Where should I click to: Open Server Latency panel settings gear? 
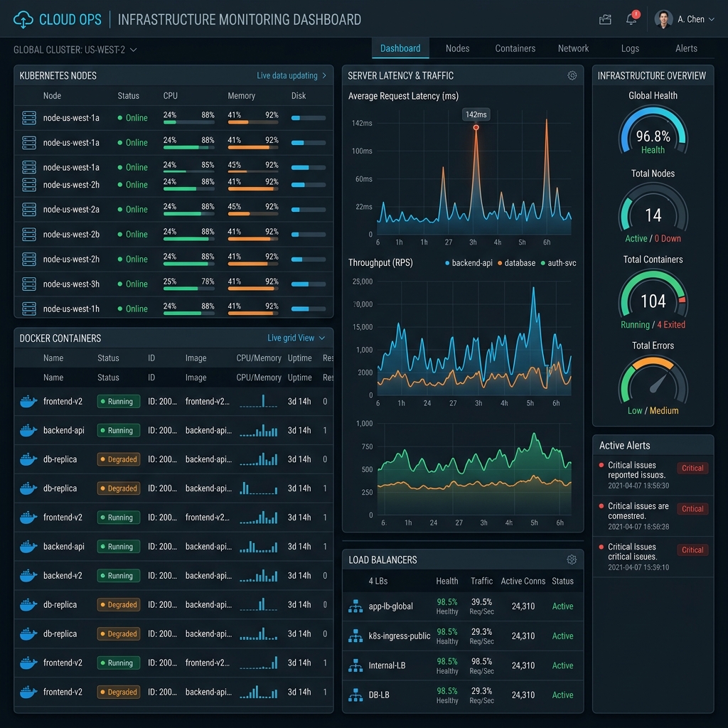pyautogui.click(x=572, y=75)
